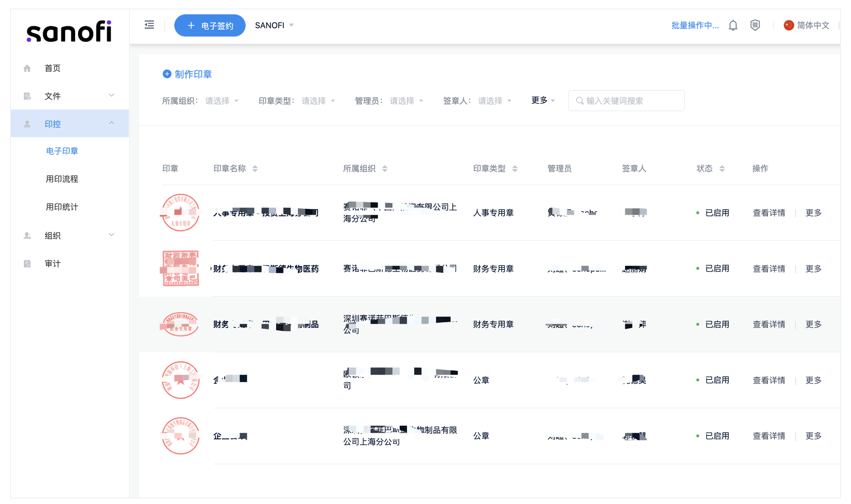Click 查看详情 for last row 公章

(x=769, y=436)
